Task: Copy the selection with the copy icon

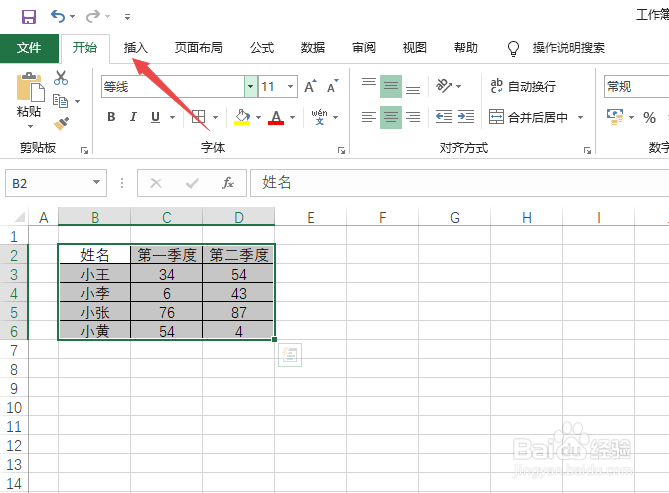Action: point(60,101)
